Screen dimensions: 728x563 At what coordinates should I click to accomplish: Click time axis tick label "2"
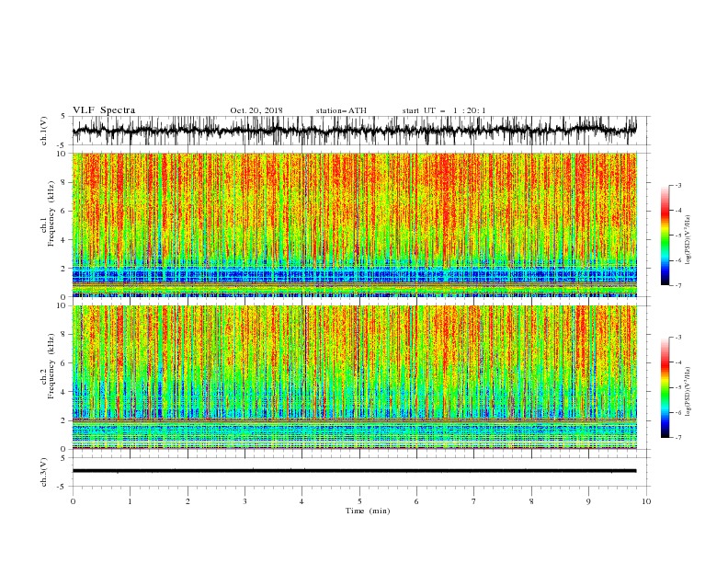pyautogui.click(x=188, y=501)
